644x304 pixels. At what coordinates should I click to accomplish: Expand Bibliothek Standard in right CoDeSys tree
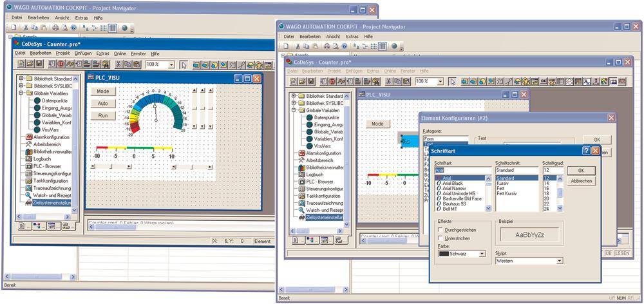tap(294, 96)
